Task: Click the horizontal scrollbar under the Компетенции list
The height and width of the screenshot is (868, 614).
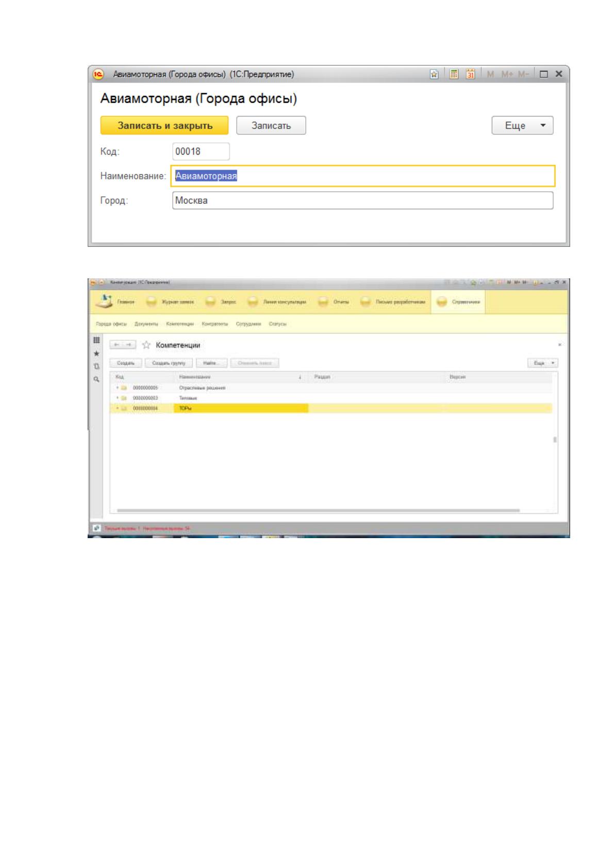Action: click(318, 510)
